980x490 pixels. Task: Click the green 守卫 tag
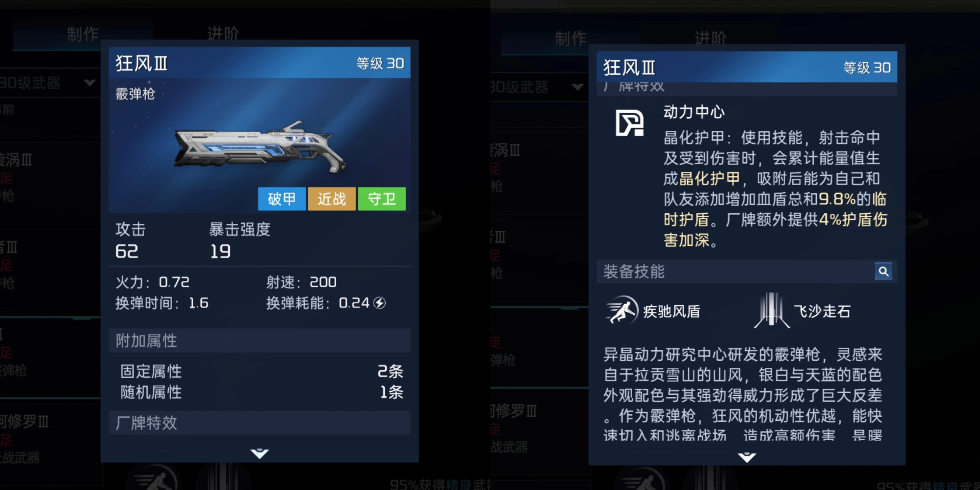(382, 199)
